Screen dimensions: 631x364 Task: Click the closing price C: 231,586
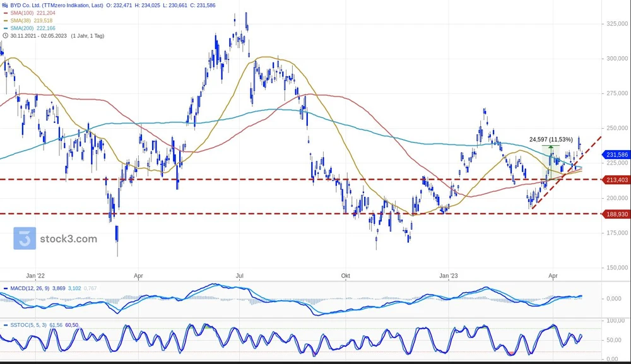[x=203, y=6]
